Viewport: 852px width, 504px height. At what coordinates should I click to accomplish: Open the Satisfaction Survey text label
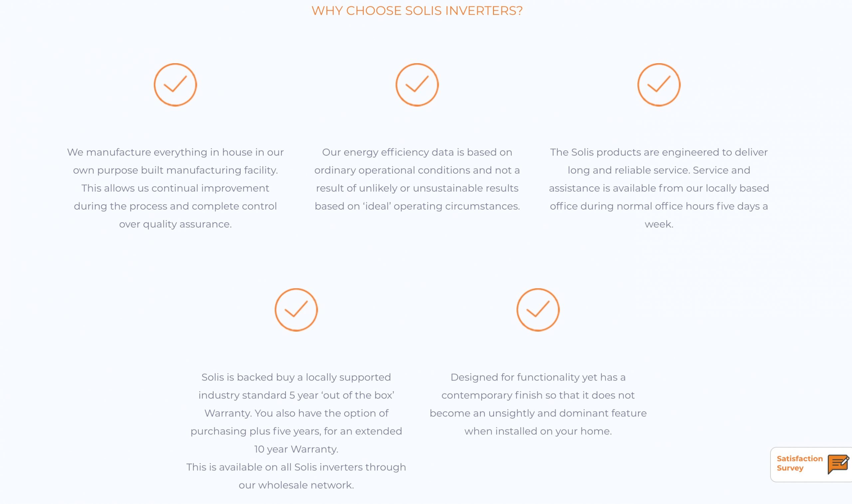click(800, 463)
